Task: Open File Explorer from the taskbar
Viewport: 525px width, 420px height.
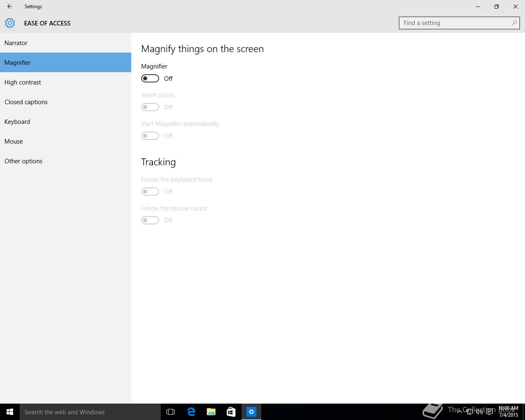Action: click(211, 412)
